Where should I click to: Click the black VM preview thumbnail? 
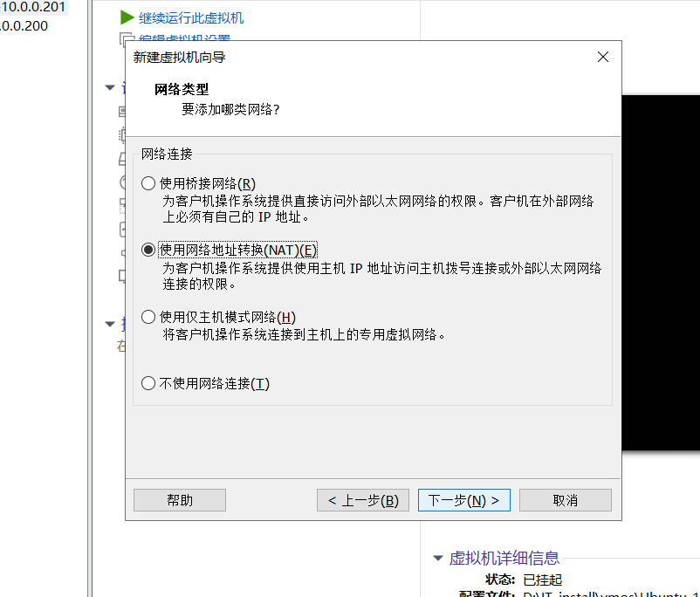[x=661, y=272]
